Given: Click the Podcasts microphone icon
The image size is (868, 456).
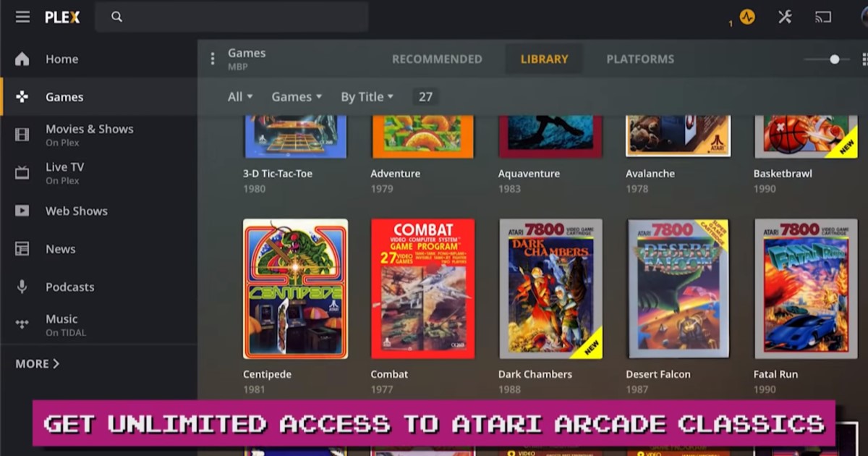Looking at the screenshot, I should (x=22, y=287).
